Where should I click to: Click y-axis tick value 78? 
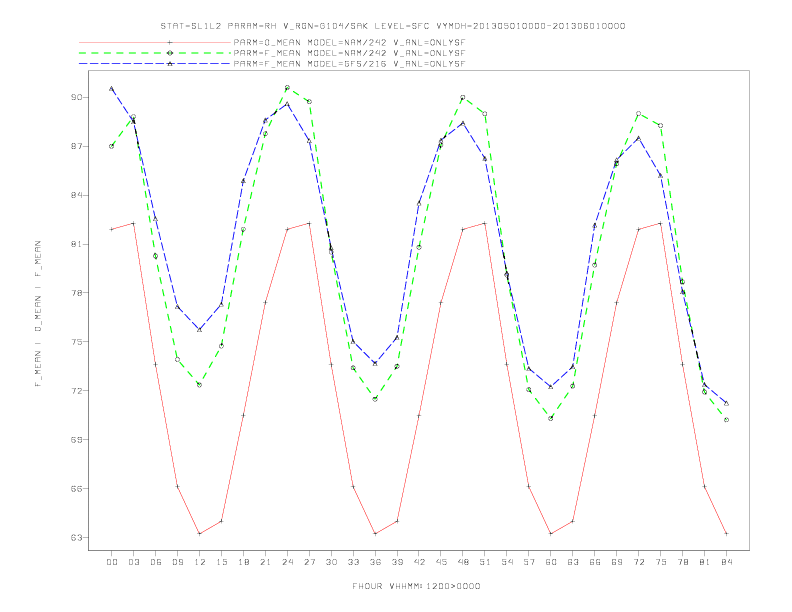coord(76,293)
